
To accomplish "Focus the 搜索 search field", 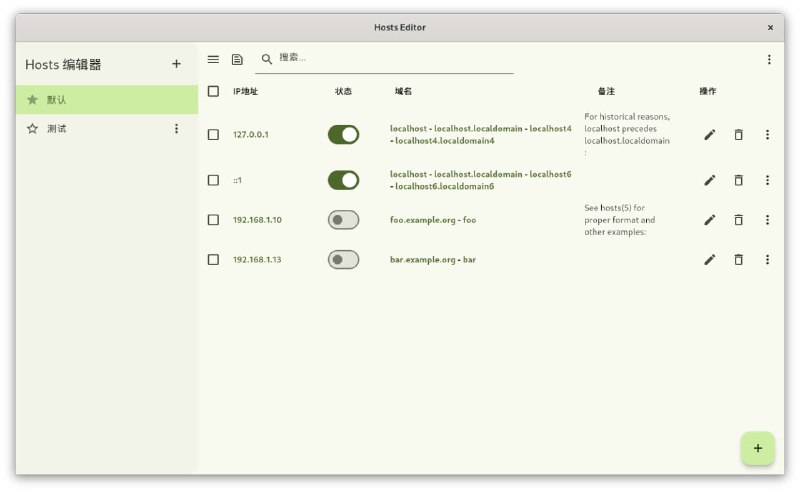I will pyautogui.click(x=390, y=59).
